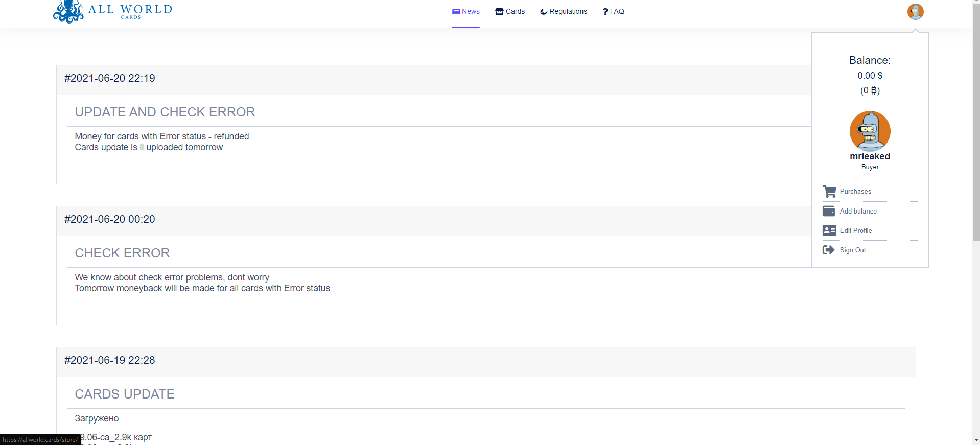The image size is (980, 445).
Task: Click the FAQ question mark icon
Action: coord(605,12)
